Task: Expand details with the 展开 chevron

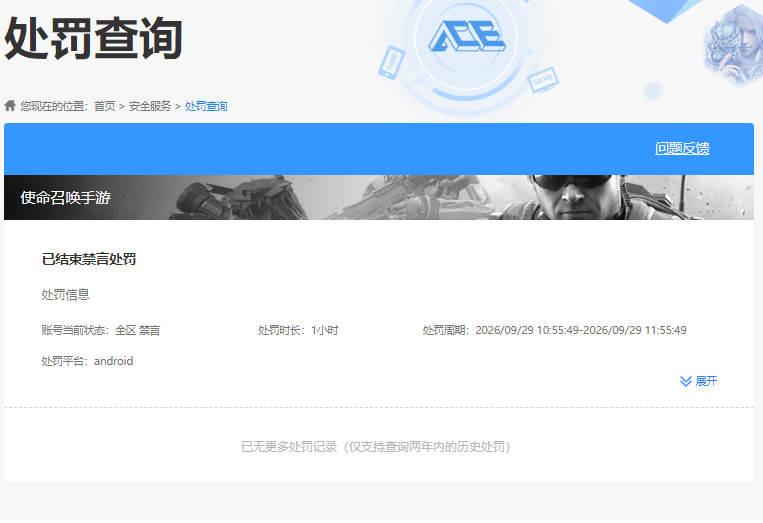Action: (x=698, y=381)
